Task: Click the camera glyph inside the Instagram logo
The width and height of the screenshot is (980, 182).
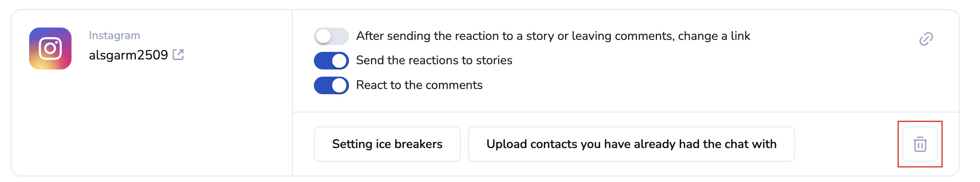Action: 50,49
